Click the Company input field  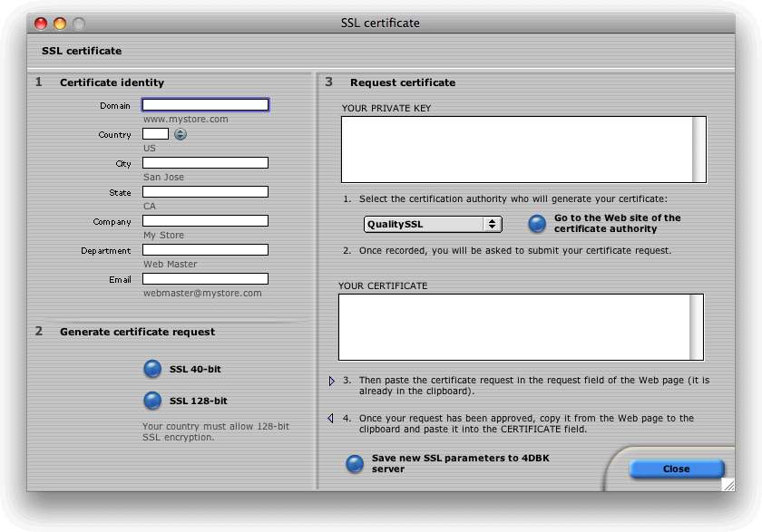(x=205, y=221)
